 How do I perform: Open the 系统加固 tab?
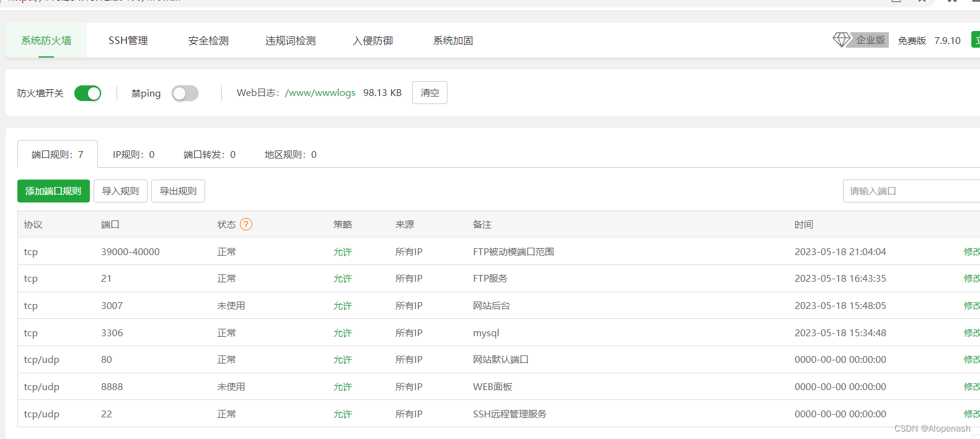point(453,40)
